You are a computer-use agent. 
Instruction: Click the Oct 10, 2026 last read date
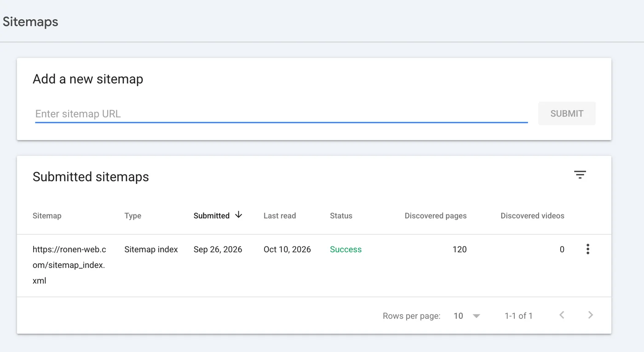[x=287, y=249]
